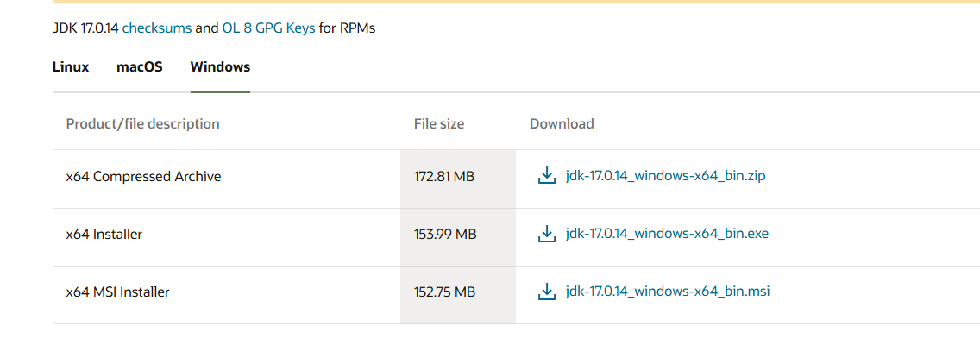The height and width of the screenshot is (345, 980).
Task: Click the x64 MSI Installer description
Action: (117, 292)
